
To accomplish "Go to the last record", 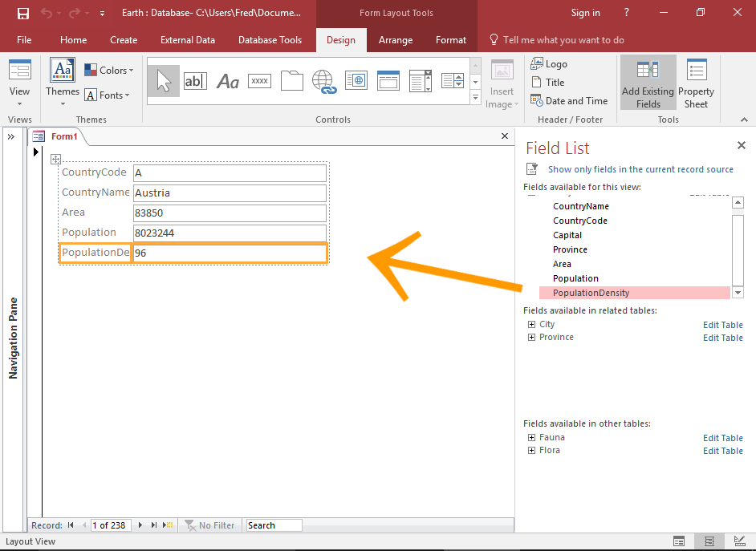I will point(154,525).
